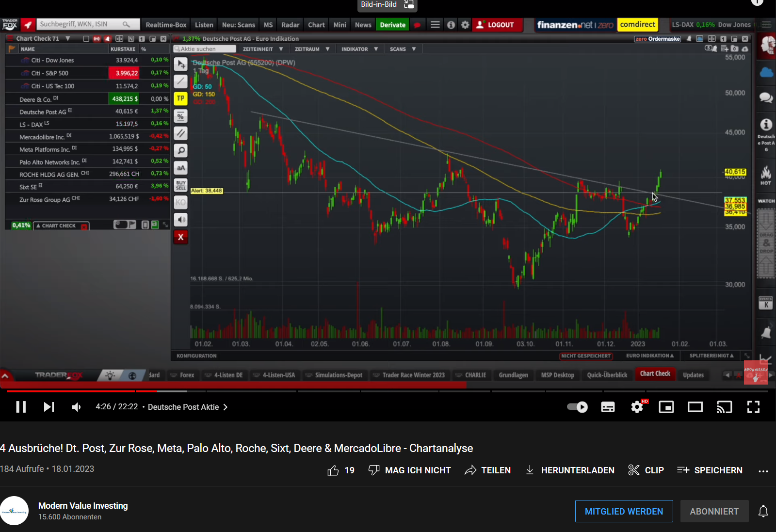Open the Realtime-Box menu
This screenshot has height=532, width=776.
click(166, 25)
